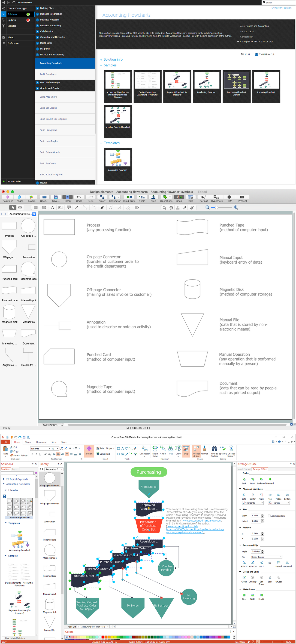Pick the red swatch in Colors palette

point(103,637)
